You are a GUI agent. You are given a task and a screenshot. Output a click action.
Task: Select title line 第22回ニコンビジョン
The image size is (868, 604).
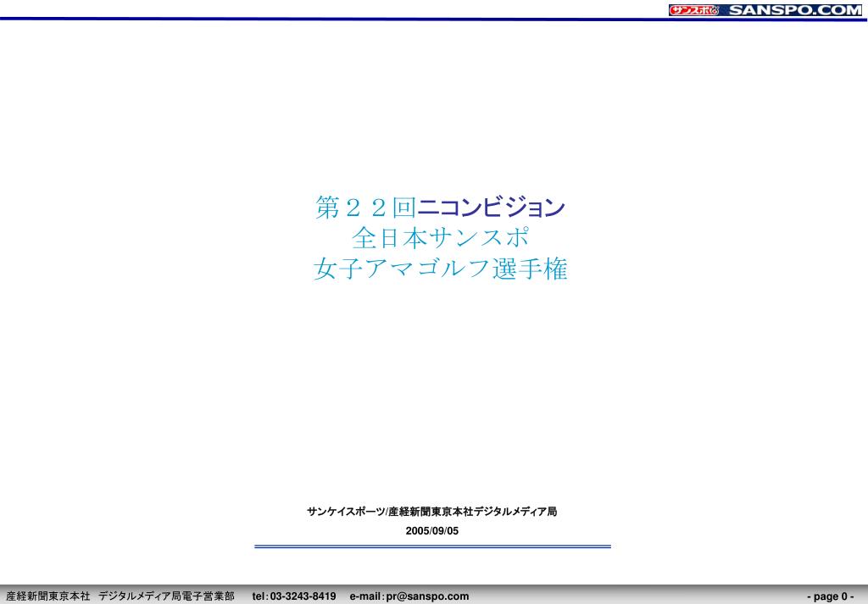click(440, 208)
